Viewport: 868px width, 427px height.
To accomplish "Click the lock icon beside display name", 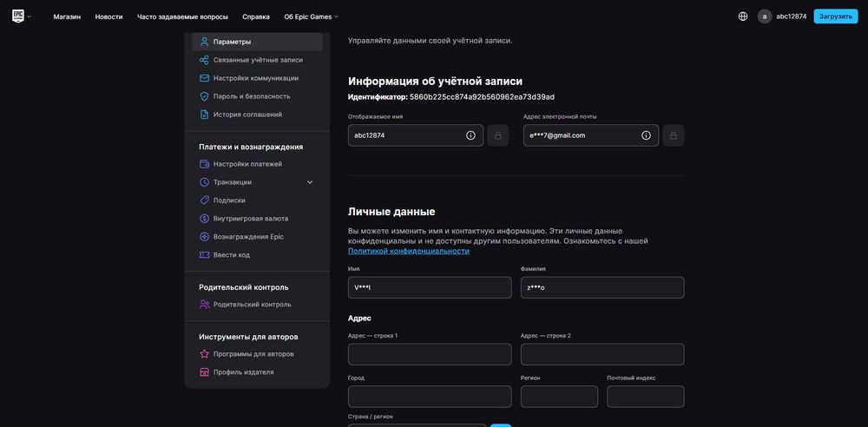I will click(x=498, y=135).
